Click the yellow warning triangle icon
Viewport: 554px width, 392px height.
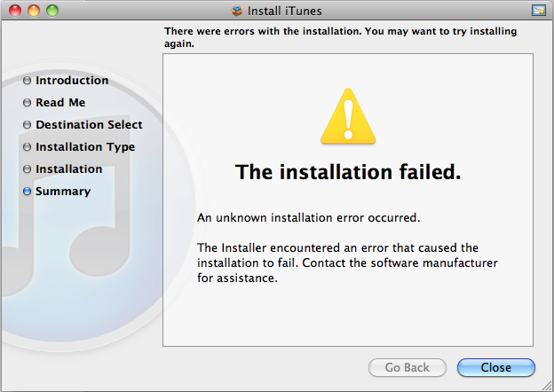[x=348, y=115]
